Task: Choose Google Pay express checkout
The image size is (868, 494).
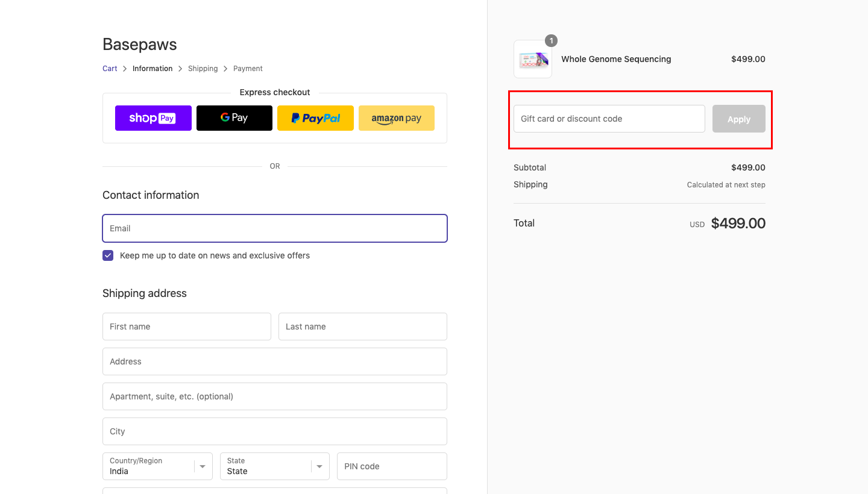Action: pos(234,118)
